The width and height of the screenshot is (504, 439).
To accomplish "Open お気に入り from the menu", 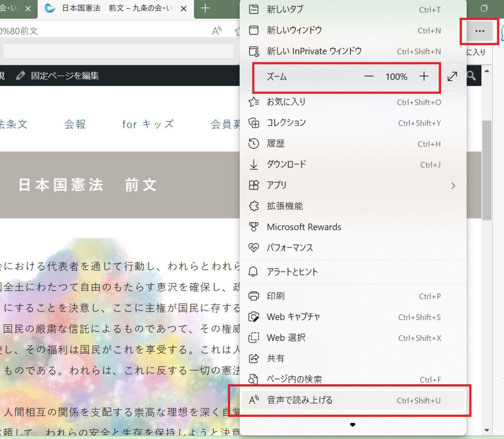I will click(352, 102).
